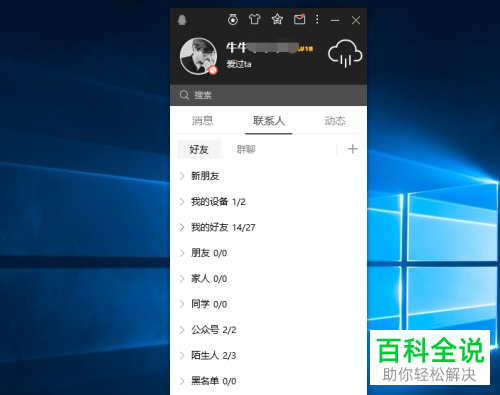500x395 pixels.
Task: Minimize the QQ window
Action: point(335,20)
